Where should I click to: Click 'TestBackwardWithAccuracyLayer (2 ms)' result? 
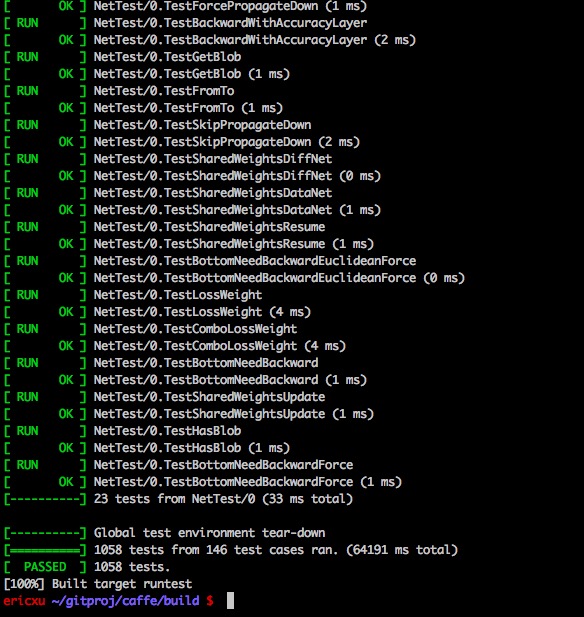tap(290, 40)
